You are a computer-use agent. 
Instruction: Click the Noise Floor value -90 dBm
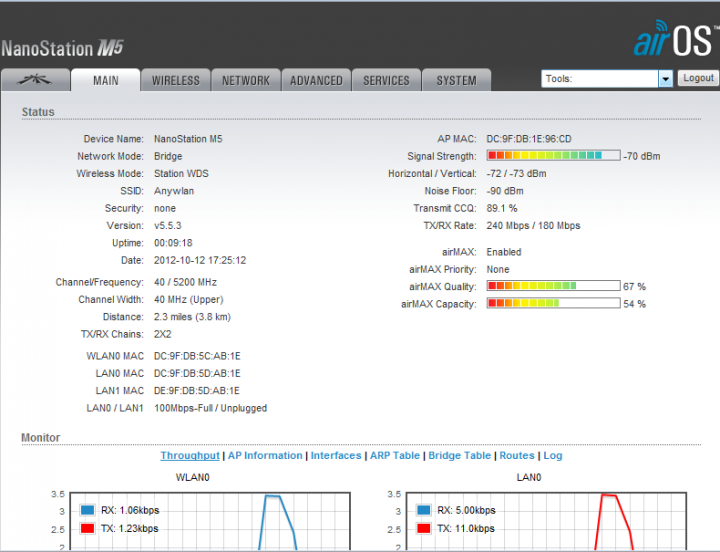pos(505,191)
